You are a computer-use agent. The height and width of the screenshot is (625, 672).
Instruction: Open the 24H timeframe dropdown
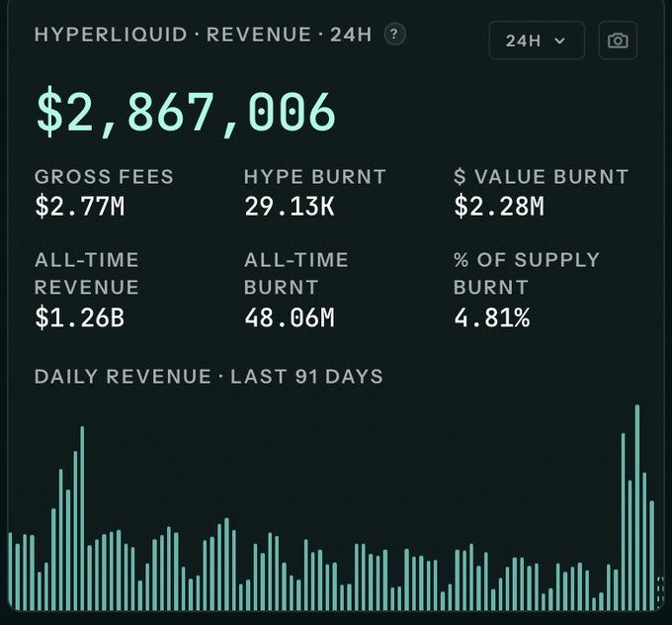coord(537,41)
